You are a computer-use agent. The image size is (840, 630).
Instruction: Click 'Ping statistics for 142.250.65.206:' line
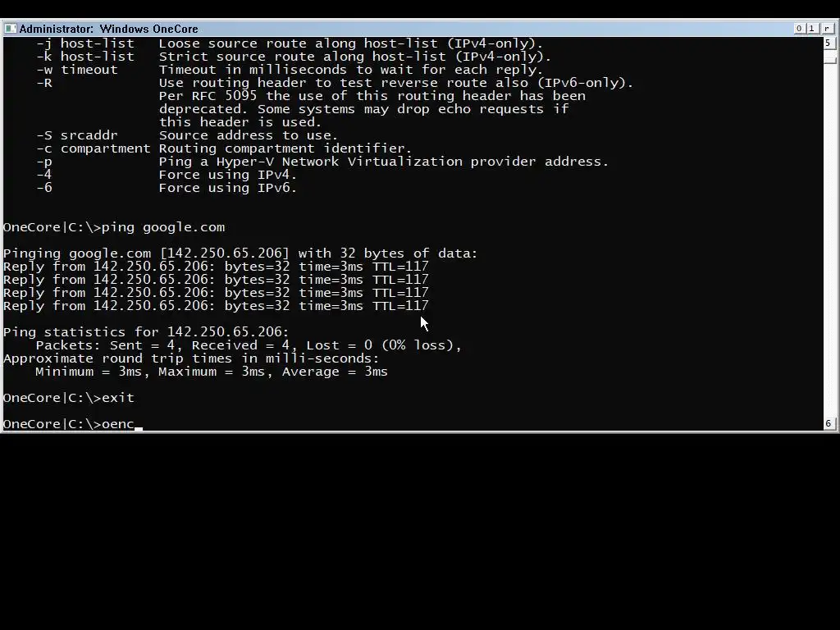146,332
